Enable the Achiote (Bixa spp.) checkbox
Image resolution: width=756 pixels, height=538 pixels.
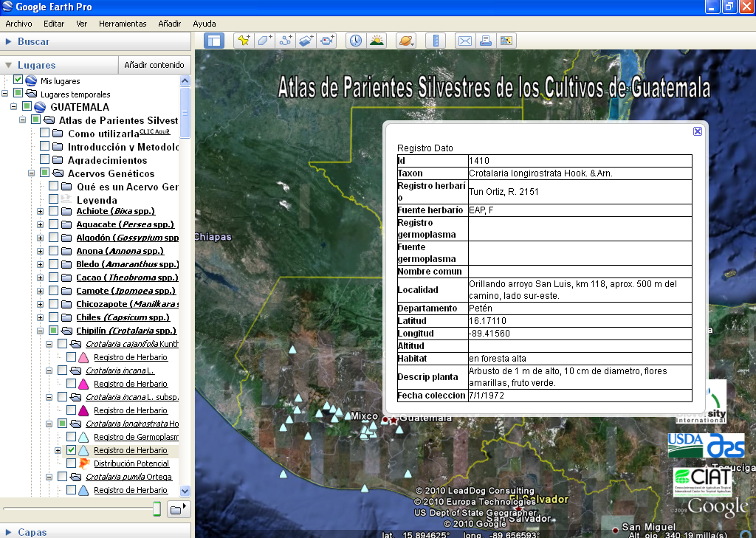pyautogui.click(x=53, y=210)
